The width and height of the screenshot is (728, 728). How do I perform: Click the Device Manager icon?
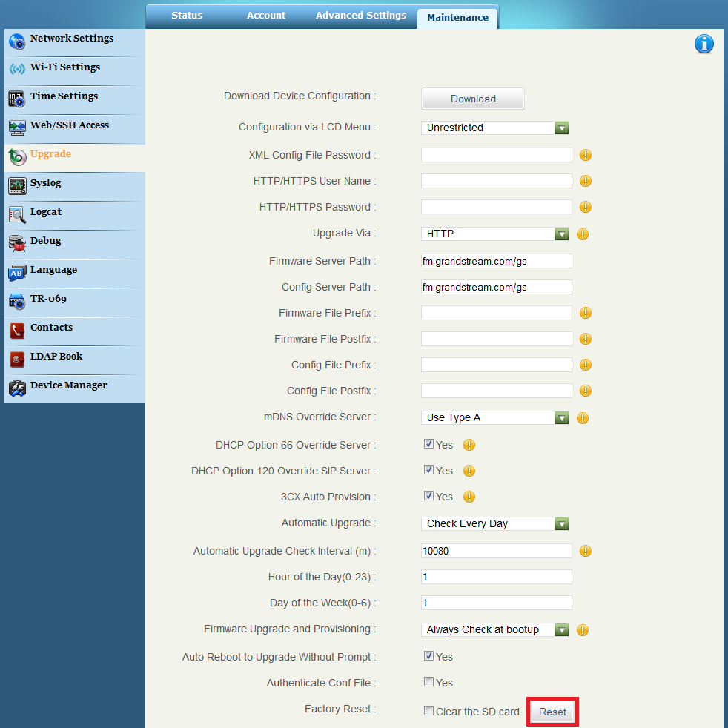17,388
